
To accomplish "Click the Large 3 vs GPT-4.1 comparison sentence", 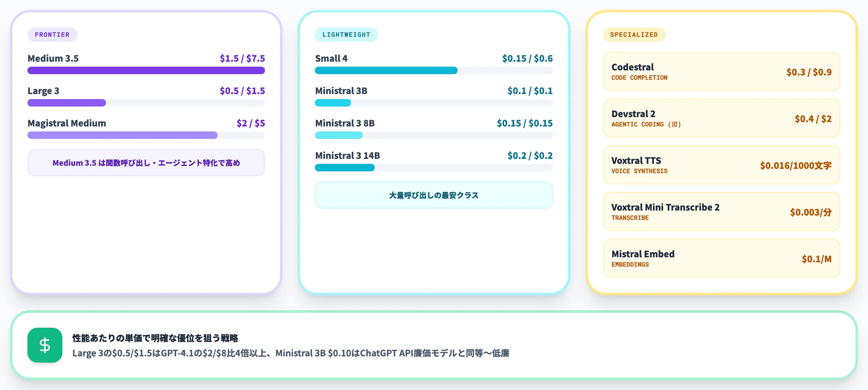I will click(x=291, y=353).
